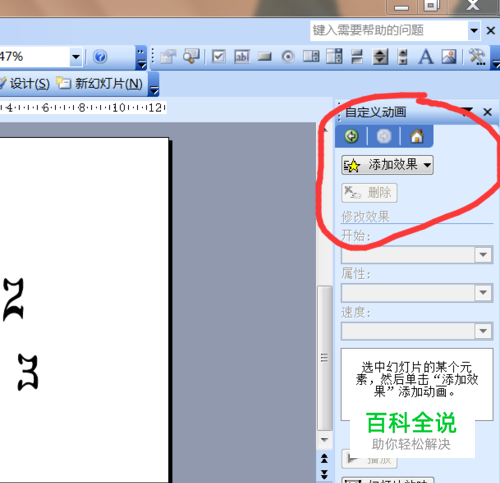Insert a Toggle Button control
Screen dimensions: 500x483
pyautogui.click(x=357, y=57)
